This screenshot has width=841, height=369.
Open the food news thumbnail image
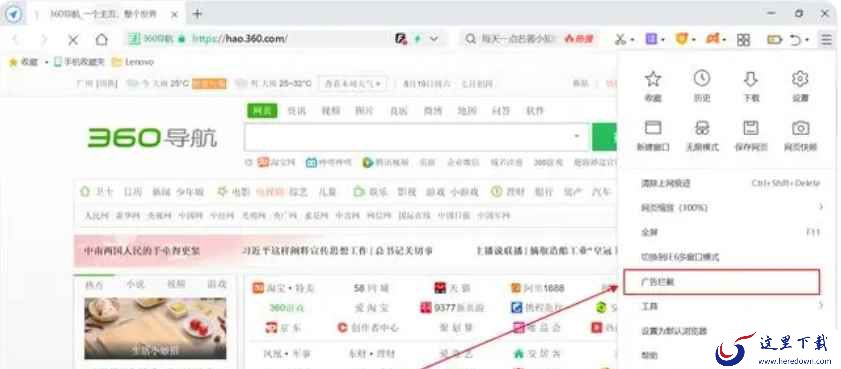[x=156, y=328]
